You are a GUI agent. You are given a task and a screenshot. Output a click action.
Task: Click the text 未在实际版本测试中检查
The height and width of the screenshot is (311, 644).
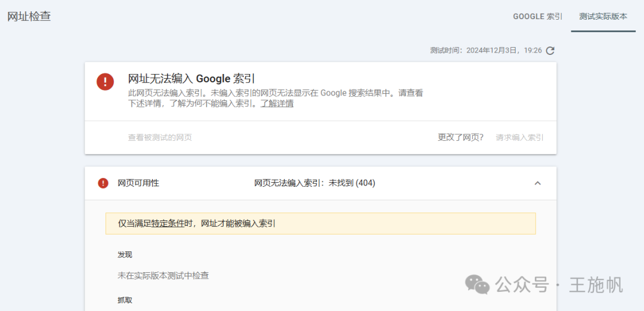pos(163,276)
